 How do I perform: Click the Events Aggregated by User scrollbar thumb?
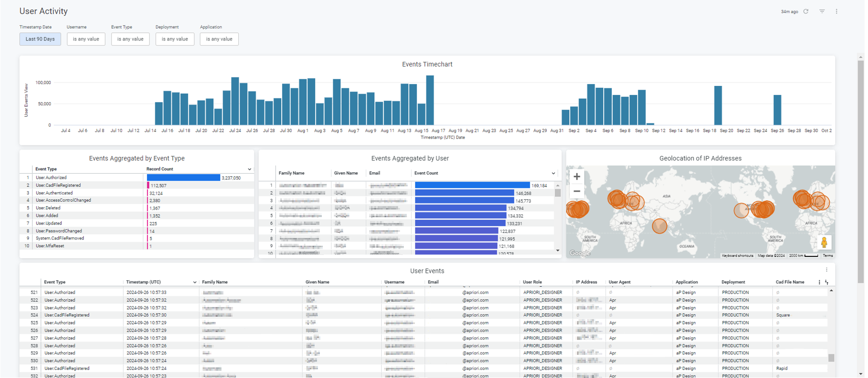coord(558,193)
